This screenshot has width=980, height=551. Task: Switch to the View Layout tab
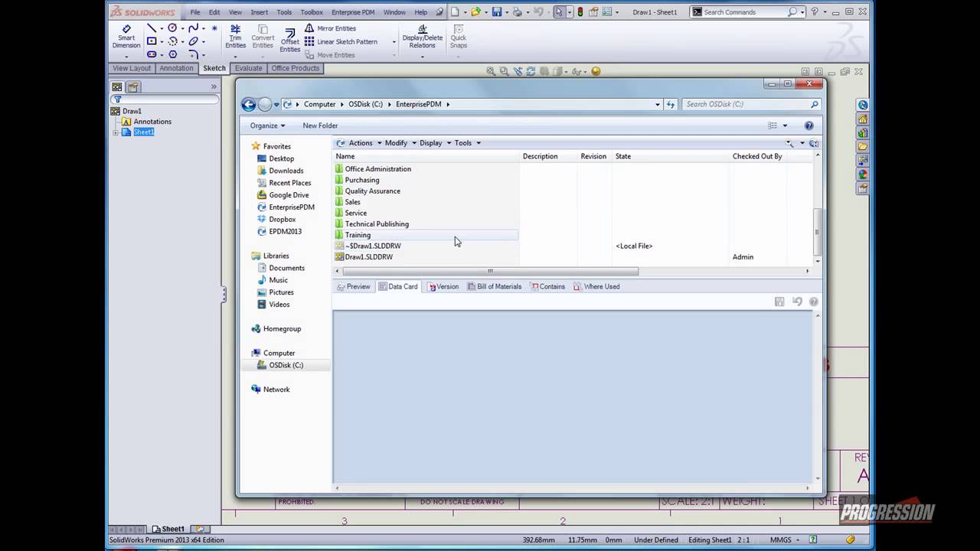pos(132,68)
